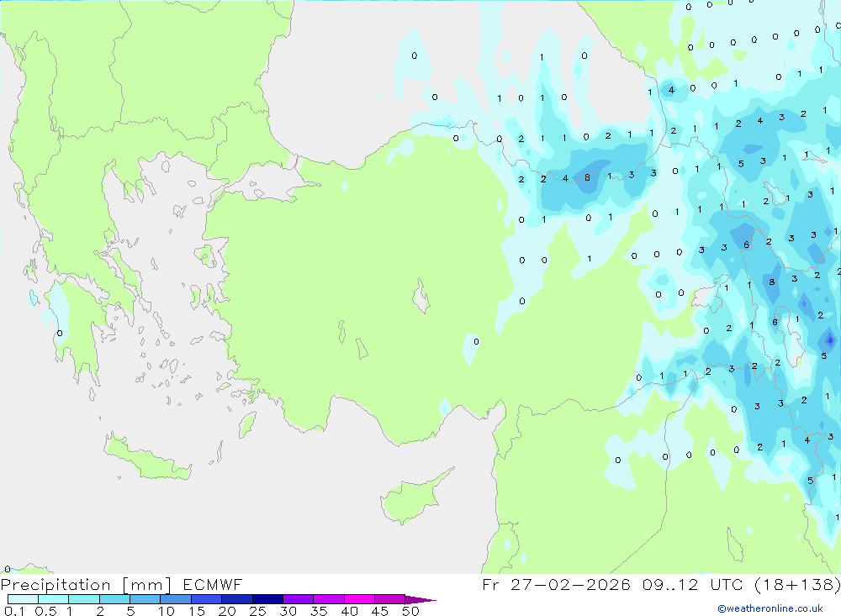Choose the 25–30 mm dark blue swatch
This screenshot has height=616, width=841.
[x=267, y=599]
